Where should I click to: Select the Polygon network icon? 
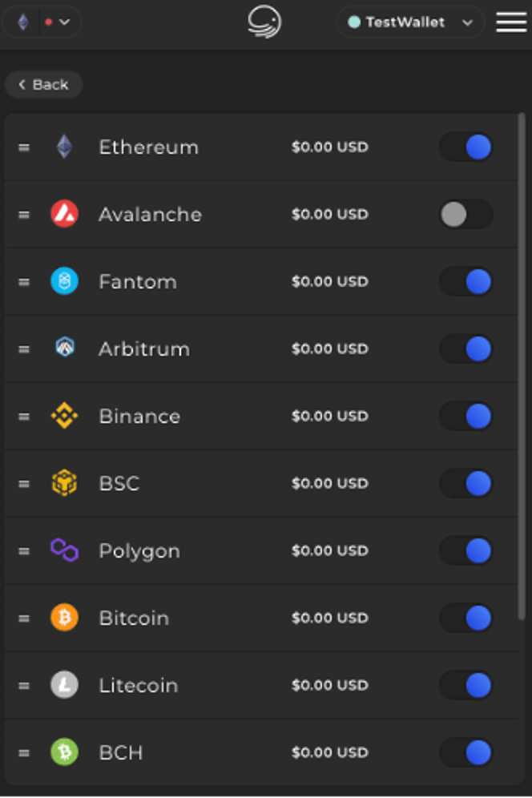coord(64,551)
